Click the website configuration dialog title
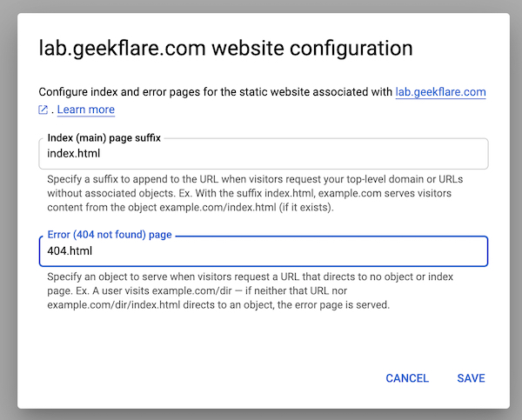522x420 pixels. [225, 48]
